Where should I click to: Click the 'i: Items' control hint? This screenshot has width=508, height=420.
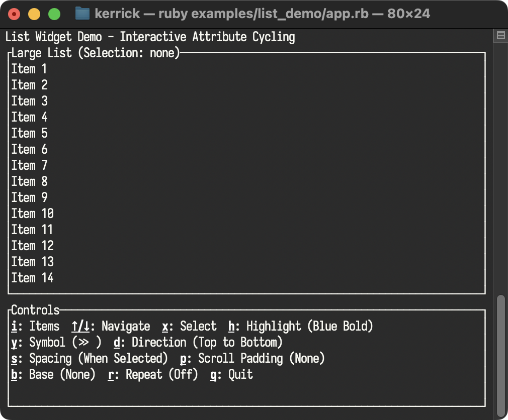(35, 326)
